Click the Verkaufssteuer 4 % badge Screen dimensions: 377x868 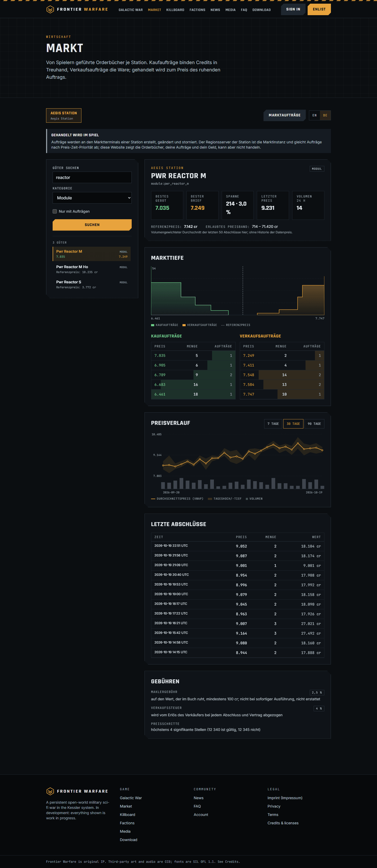[319, 708]
